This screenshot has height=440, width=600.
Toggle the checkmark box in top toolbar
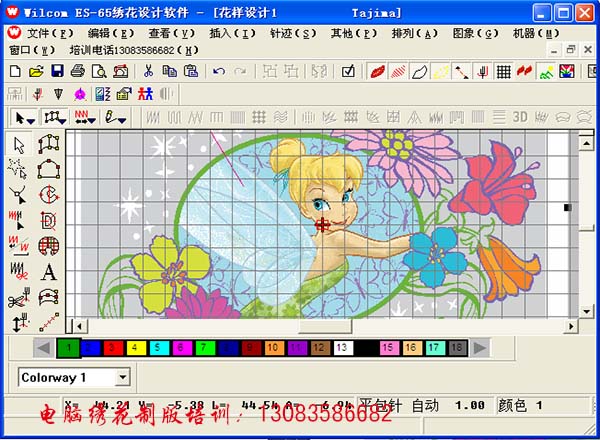point(348,71)
